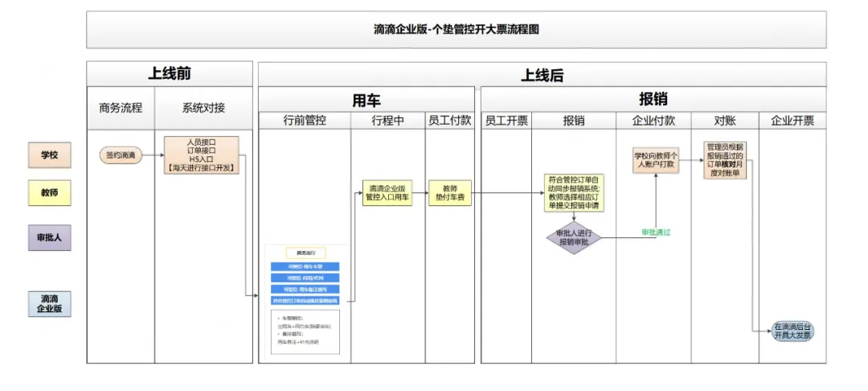Click the 人员接口 订单接口 H5入口 box

coord(202,155)
